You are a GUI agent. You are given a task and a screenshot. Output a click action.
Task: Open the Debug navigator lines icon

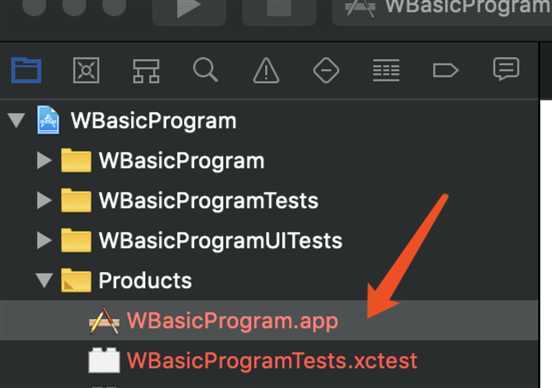(x=386, y=70)
